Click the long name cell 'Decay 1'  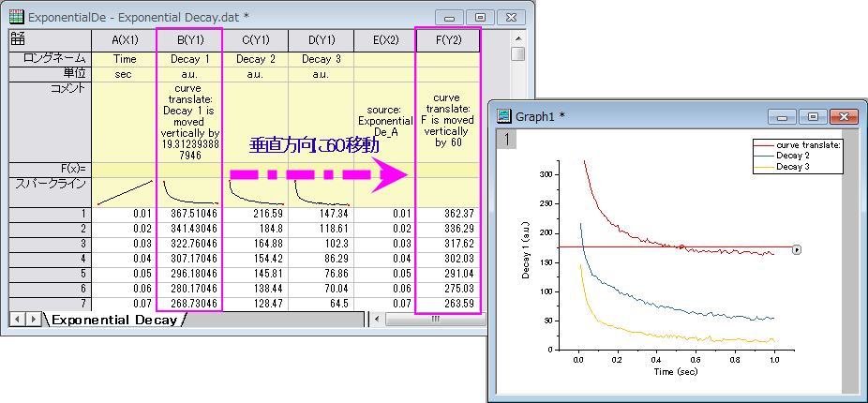tap(190, 59)
